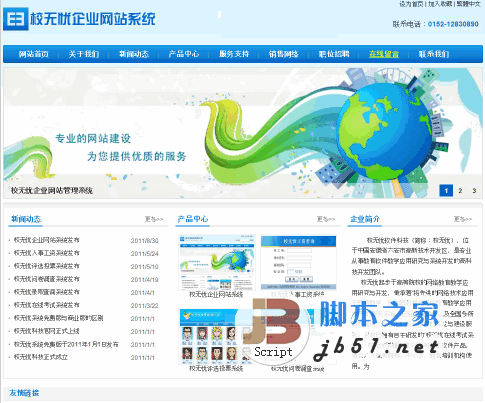Image resolution: width=485 pixels, height=403 pixels.
Task: Click phone number 0152-12830890
Action: click(x=453, y=24)
